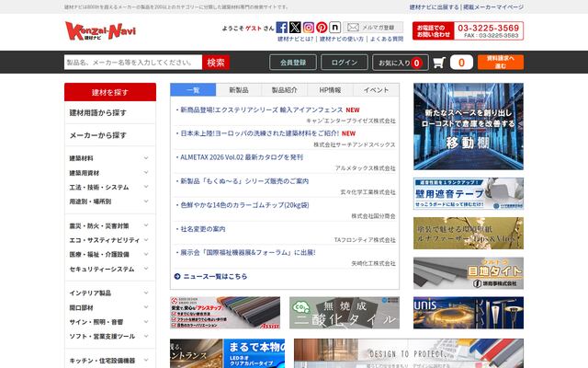Viewport: 588px width, 368px height.
Task: Expand the エコ・サスティナビリティ category
Action: pos(109,240)
